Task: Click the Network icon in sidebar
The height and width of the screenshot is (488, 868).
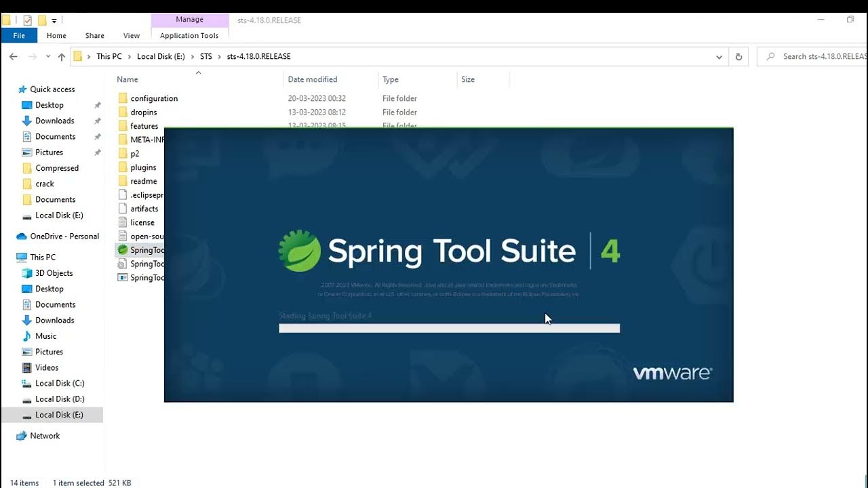Action: pos(22,436)
